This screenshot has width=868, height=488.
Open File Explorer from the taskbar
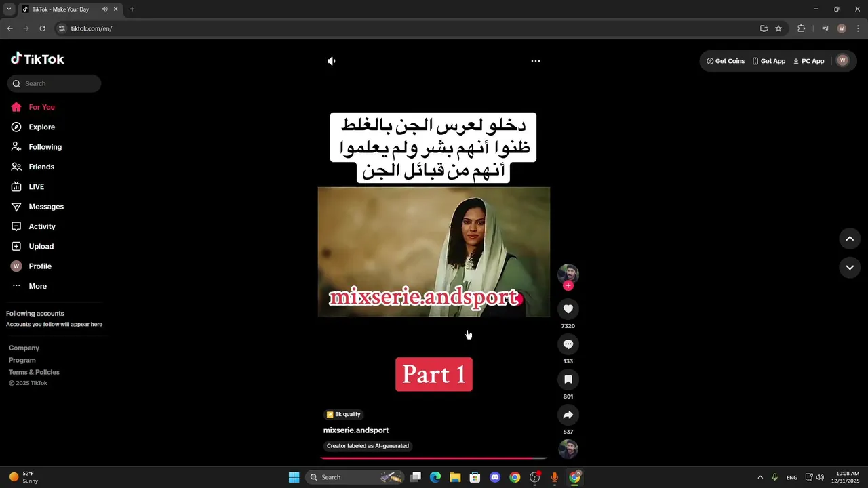[455, 477]
